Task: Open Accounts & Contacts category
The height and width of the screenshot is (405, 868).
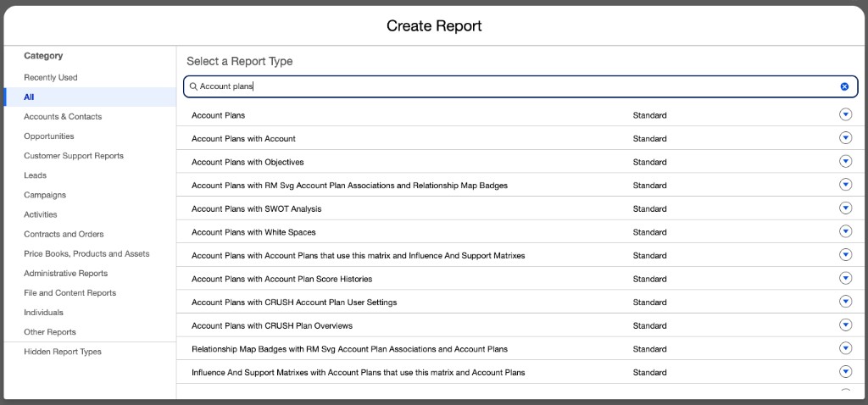Action: 63,117
